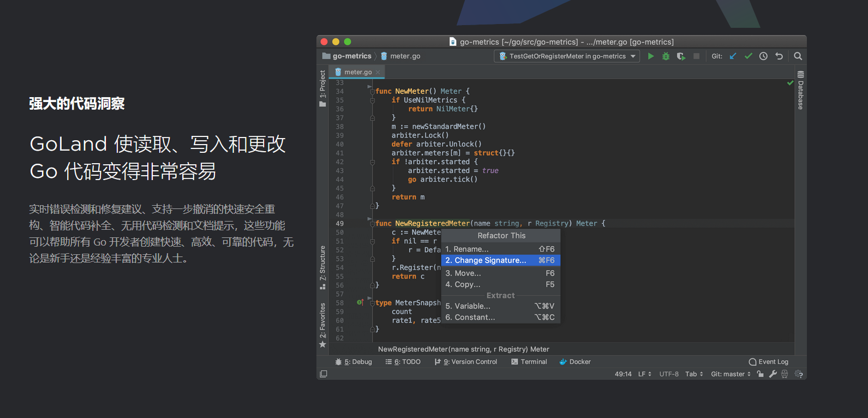
Task: Collapse if !arbiter.started block at line 42
Action: point(372,162)
